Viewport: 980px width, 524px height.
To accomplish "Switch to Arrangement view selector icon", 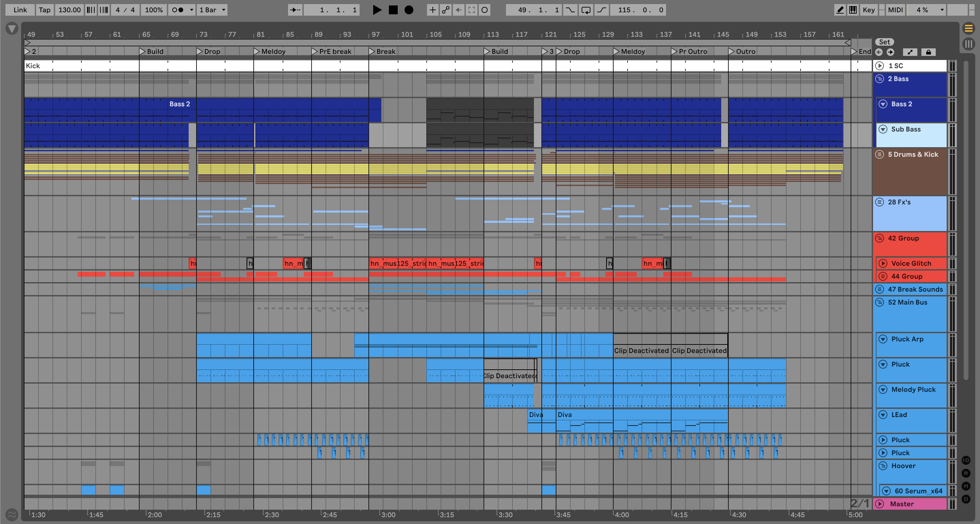I will pos(968,28).
